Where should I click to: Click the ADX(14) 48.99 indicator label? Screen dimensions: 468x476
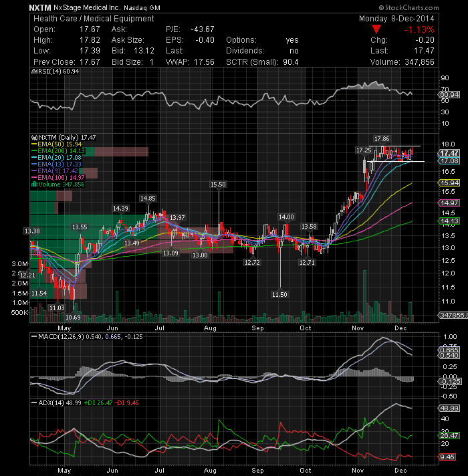56,403
